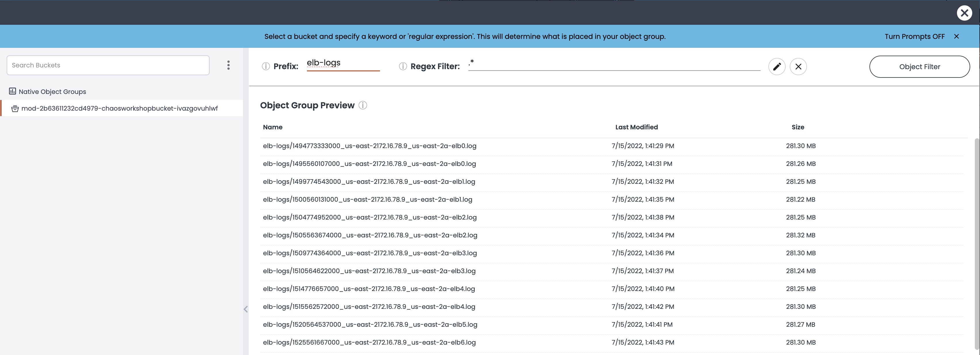Open the Object Filter
The image size is (980, 355).
[920, 67]
